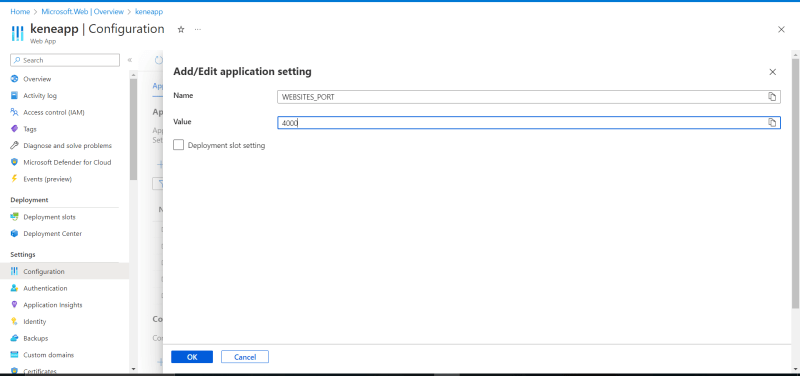Viewport: 800px width, 376px height.
Task: Open Microsoft.Web | Overview breadcrumb
Action: 83,11
